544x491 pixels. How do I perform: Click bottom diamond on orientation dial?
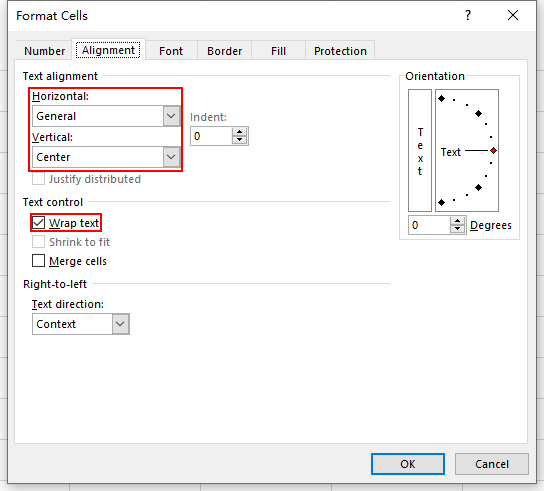441,202
